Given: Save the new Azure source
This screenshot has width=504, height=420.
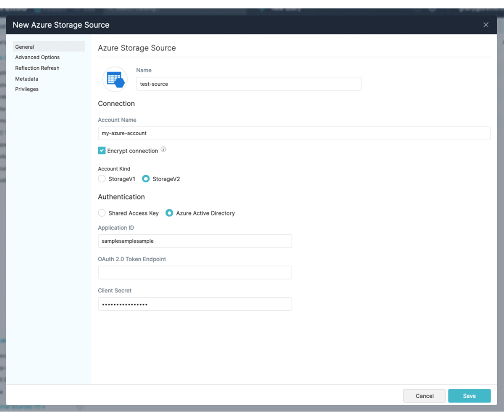Looking at the screenshot, I should coord(469,396).
